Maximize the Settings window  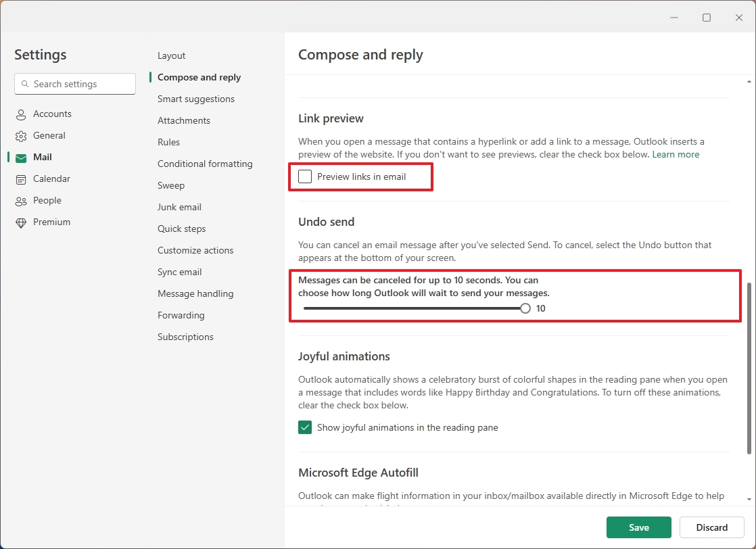pos(707,18)
